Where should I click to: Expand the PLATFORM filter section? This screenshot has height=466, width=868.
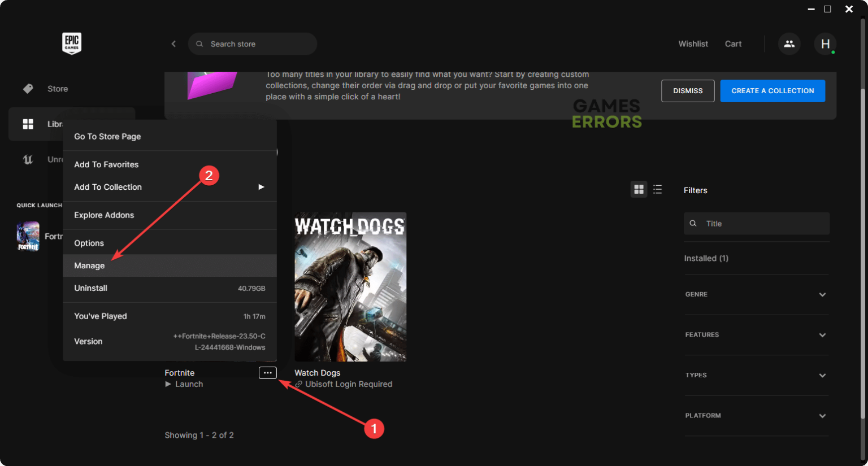click(757, 416)
